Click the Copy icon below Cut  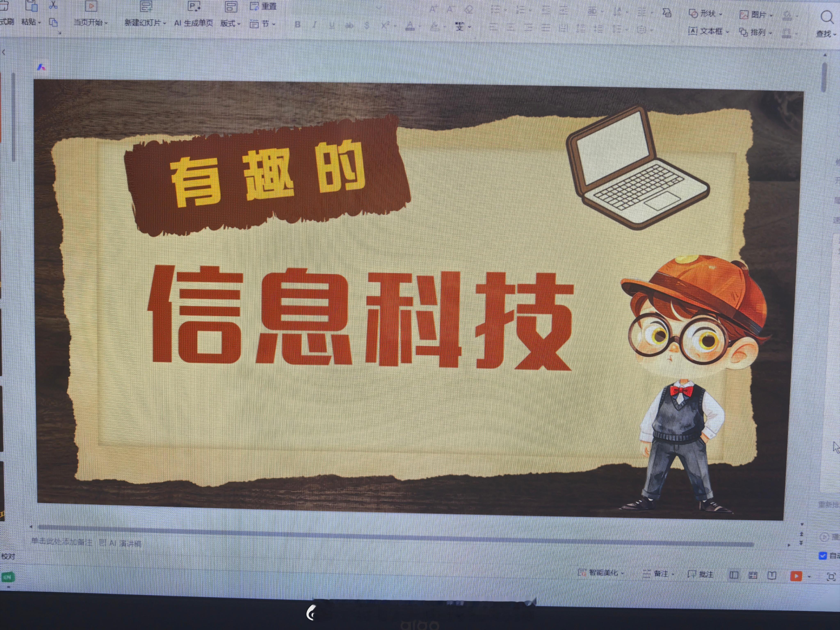[54, 22]
